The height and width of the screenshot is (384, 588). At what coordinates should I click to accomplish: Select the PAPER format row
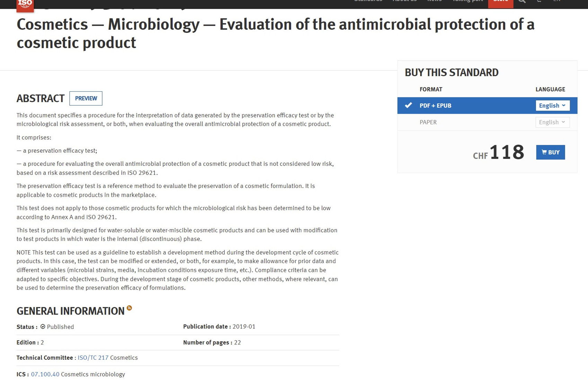487,122
